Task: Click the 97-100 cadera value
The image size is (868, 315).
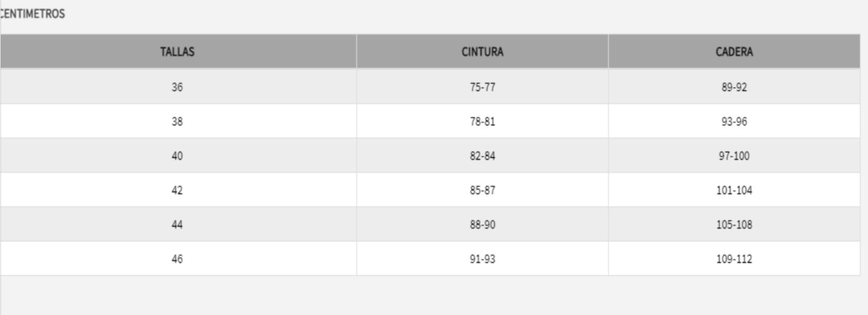Action: coord(734,156)
